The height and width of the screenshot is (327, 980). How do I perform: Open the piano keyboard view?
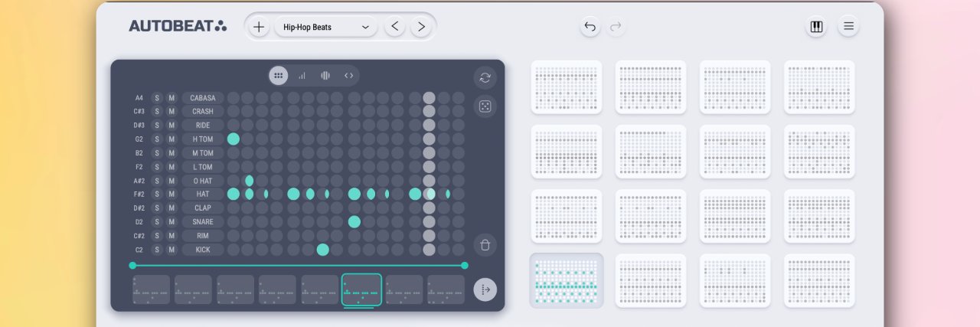point(816,27)
